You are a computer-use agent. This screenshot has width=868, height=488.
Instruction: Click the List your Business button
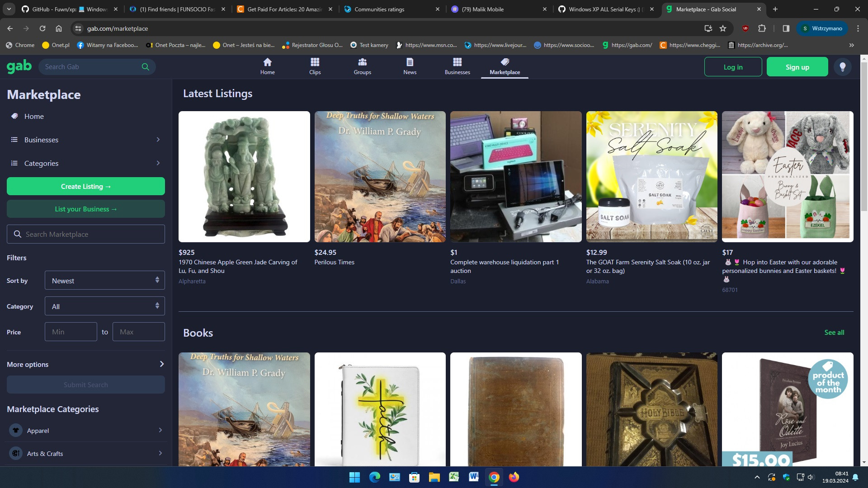point(85,209)
